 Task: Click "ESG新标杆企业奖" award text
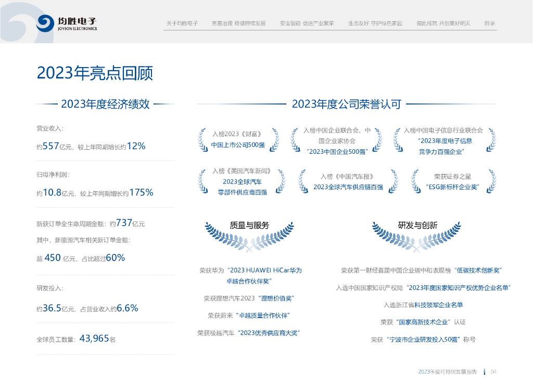(453, 187)
